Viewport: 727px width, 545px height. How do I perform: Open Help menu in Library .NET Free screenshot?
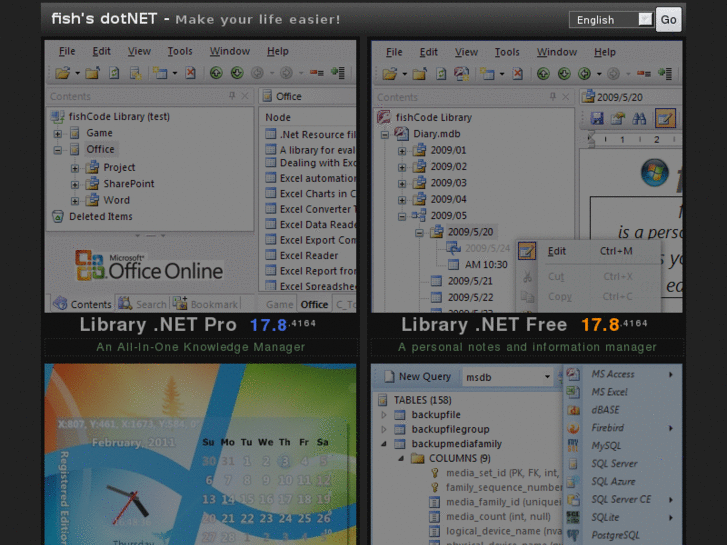click(x=605, y=52)
